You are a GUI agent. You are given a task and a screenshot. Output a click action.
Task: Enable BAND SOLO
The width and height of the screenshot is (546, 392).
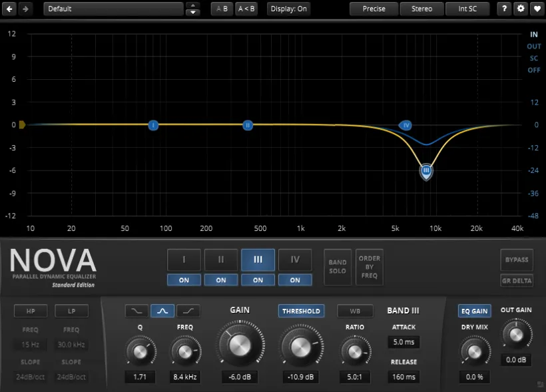[338, 267]
